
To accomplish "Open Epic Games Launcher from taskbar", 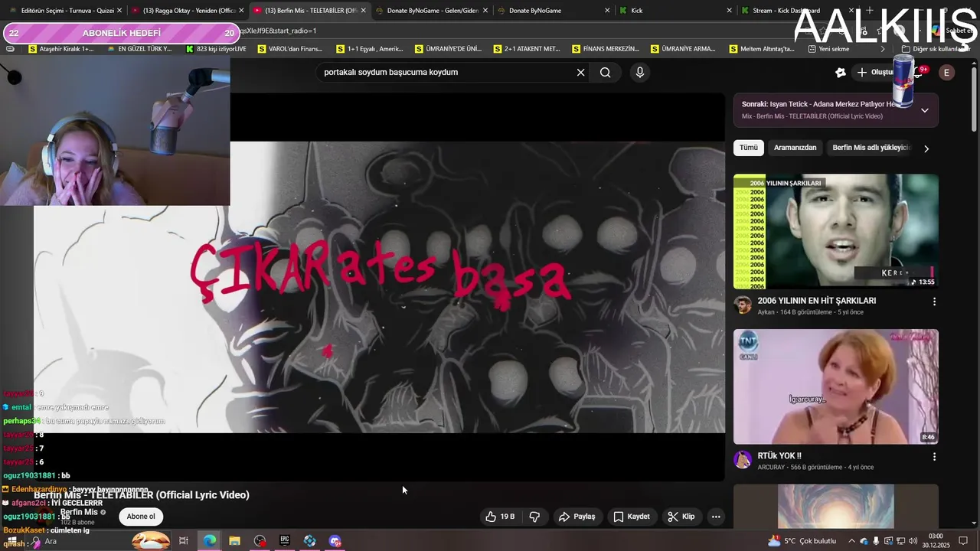I will click(x=285, y=541).
